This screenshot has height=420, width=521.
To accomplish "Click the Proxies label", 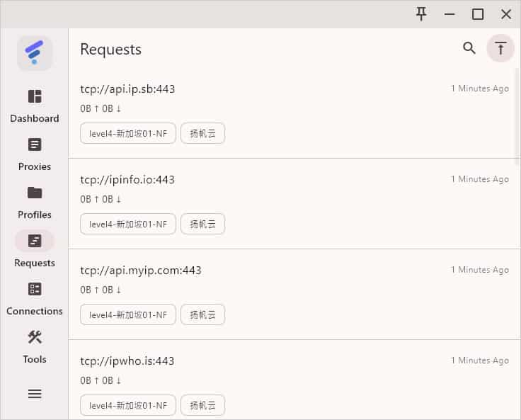I will (x=35, y=166).
